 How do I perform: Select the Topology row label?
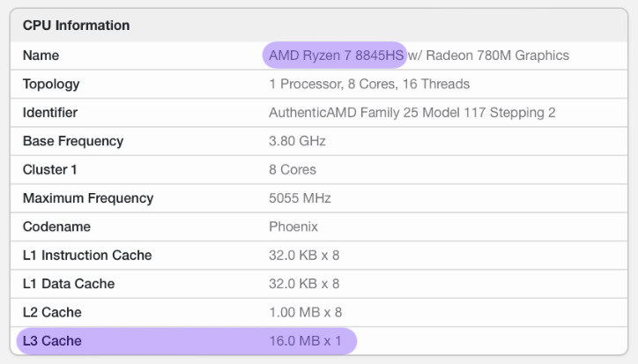pyautogui.click(x=51, y=85)
